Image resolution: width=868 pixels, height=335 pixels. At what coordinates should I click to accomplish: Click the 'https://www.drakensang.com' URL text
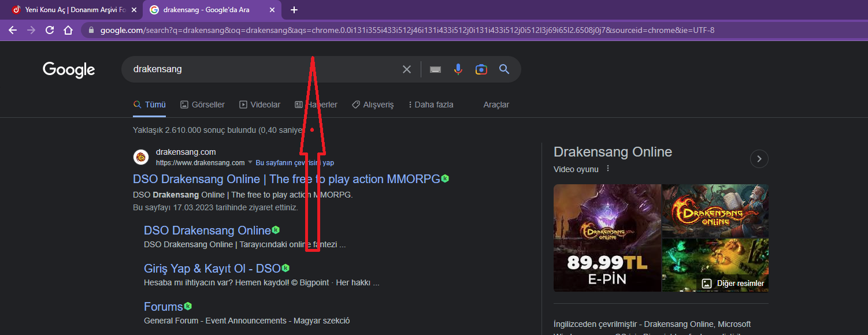[x=201, y=163]
